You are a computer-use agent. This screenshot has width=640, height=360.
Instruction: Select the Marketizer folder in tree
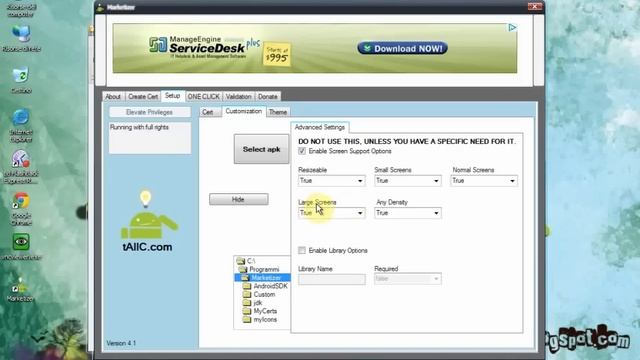[x=266, y=278]
